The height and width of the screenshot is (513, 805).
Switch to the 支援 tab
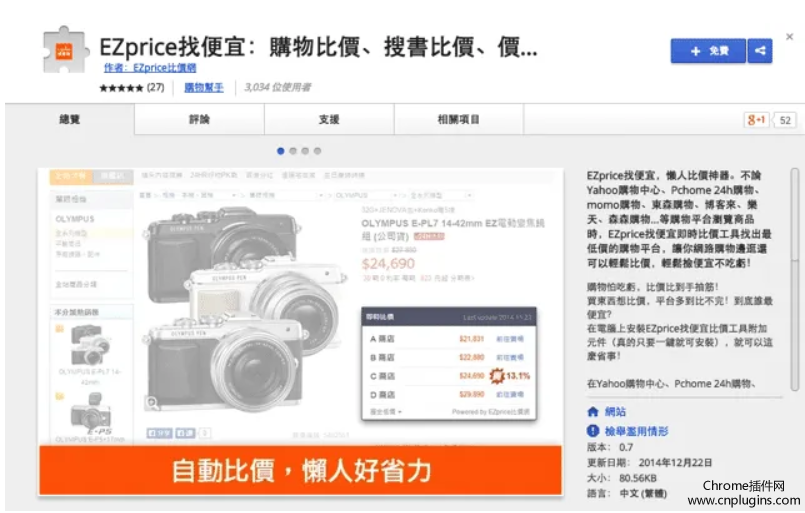click(x=329, y=120)
